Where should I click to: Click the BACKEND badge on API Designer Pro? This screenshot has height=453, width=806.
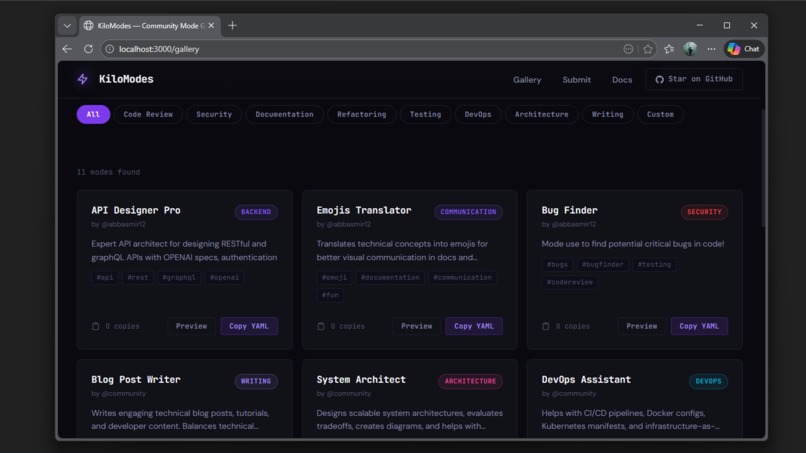click(x=256, y=212)
